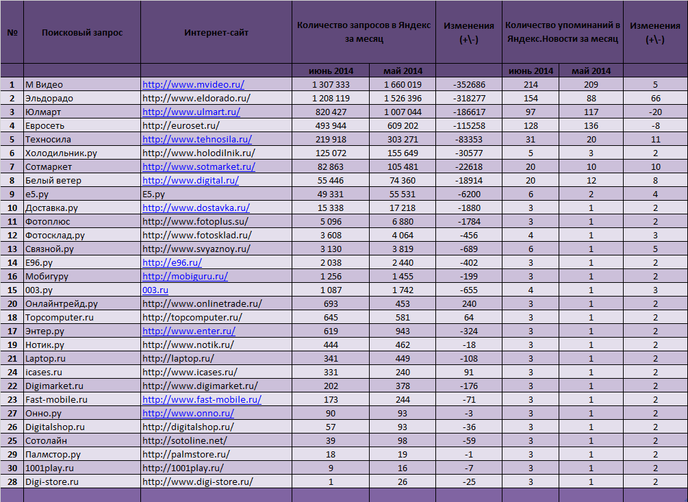Open the mvideo.ru hyperlink

(193, 85)
